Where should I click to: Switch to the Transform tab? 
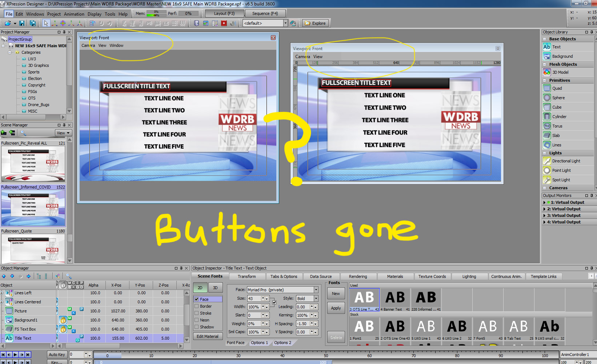click(247, 276)
